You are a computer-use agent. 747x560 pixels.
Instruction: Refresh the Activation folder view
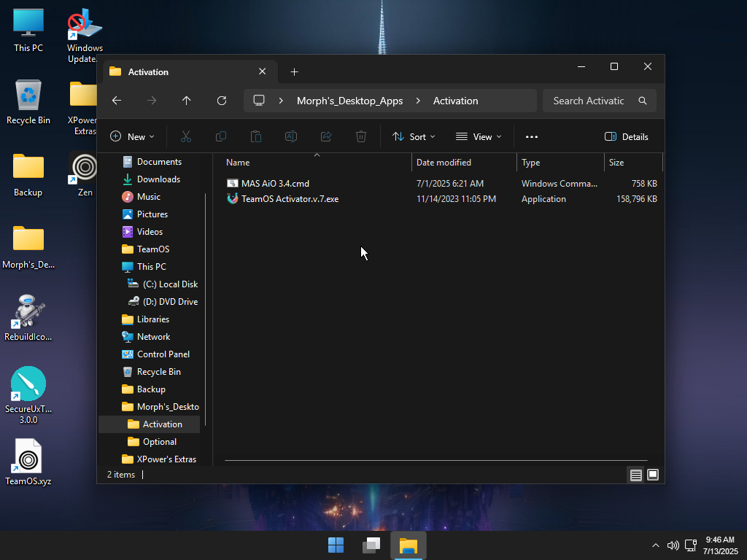click(222, 101)
